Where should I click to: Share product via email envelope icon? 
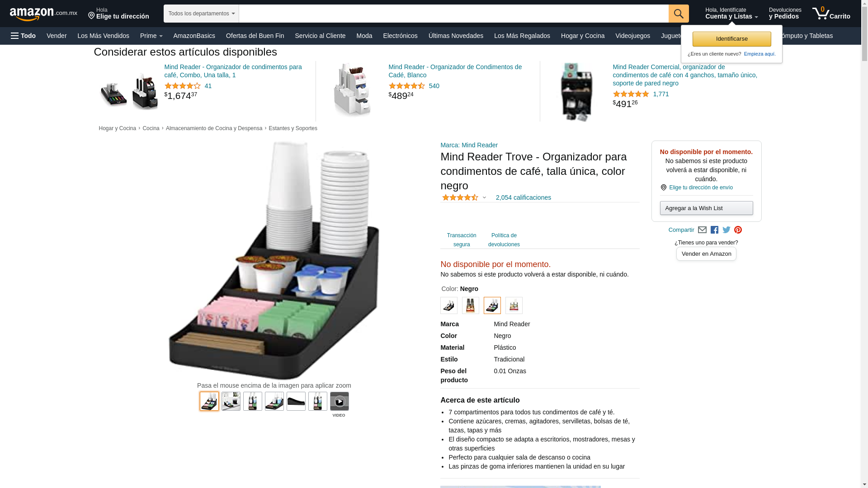pyautogui.click(x=702, y=230)
